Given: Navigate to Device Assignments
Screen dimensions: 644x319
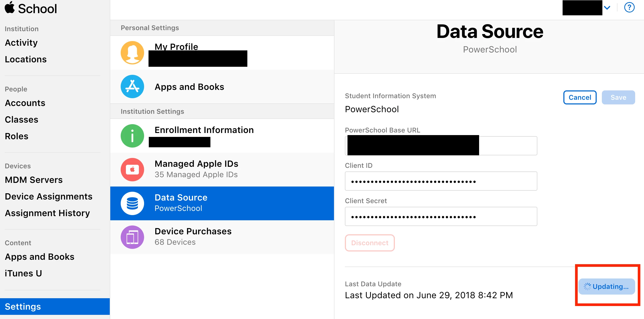Looking at the screenshot, I should [49, 196].
